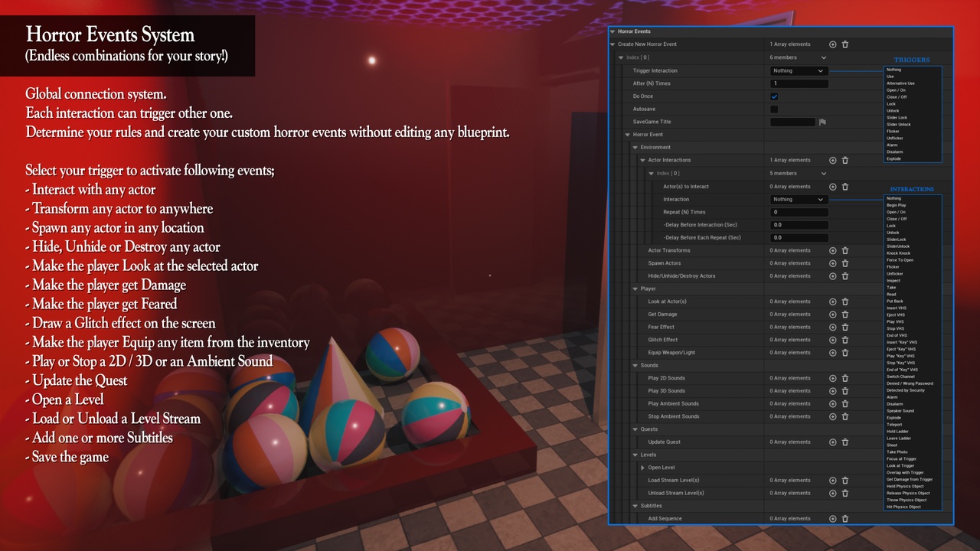Add a Play 3D Sounds element

pos(833,391)
